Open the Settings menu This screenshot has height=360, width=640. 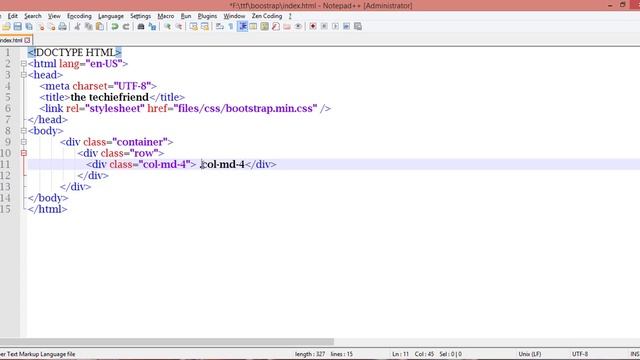pos(140,16)
